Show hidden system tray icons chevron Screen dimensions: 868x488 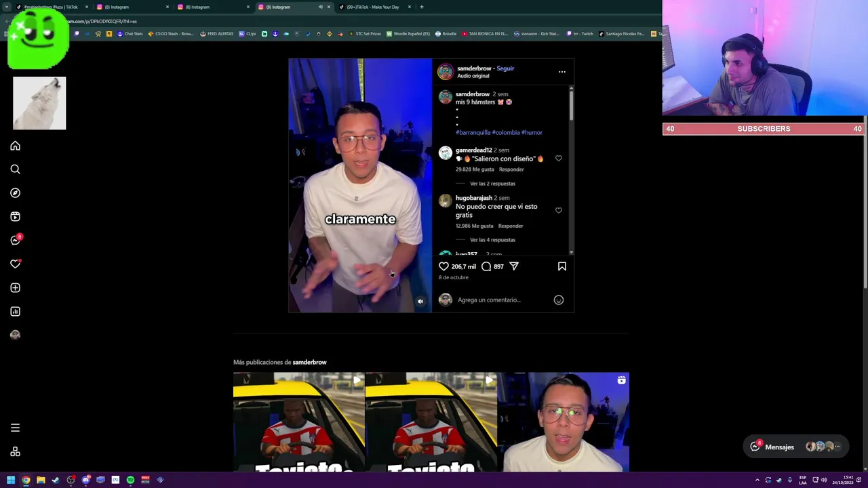(757, 480)
